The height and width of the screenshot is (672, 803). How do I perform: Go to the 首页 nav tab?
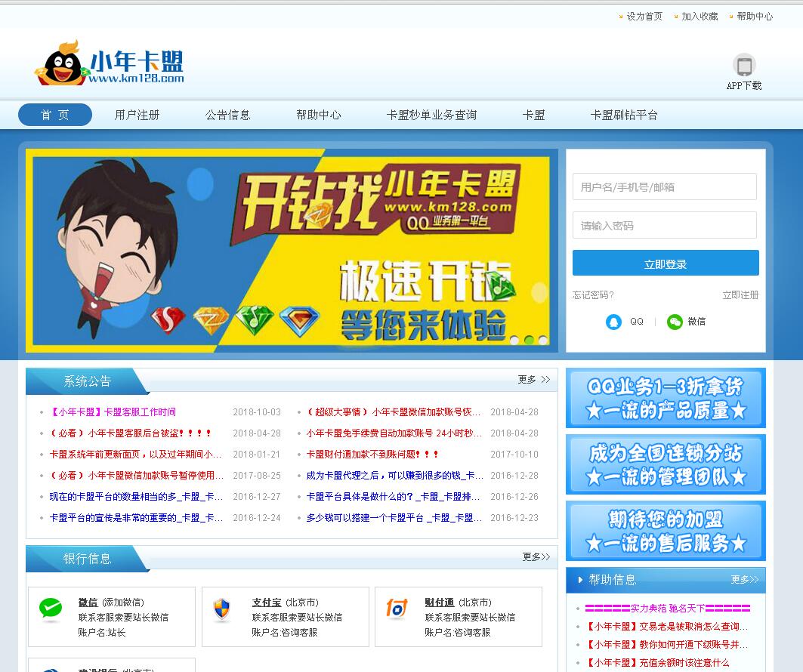55,115
